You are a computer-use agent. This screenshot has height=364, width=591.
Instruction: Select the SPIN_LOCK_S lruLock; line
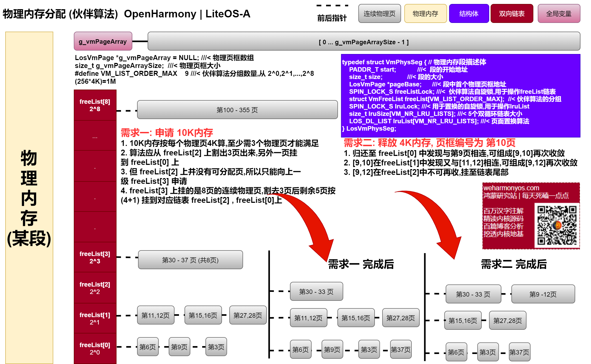439,106
